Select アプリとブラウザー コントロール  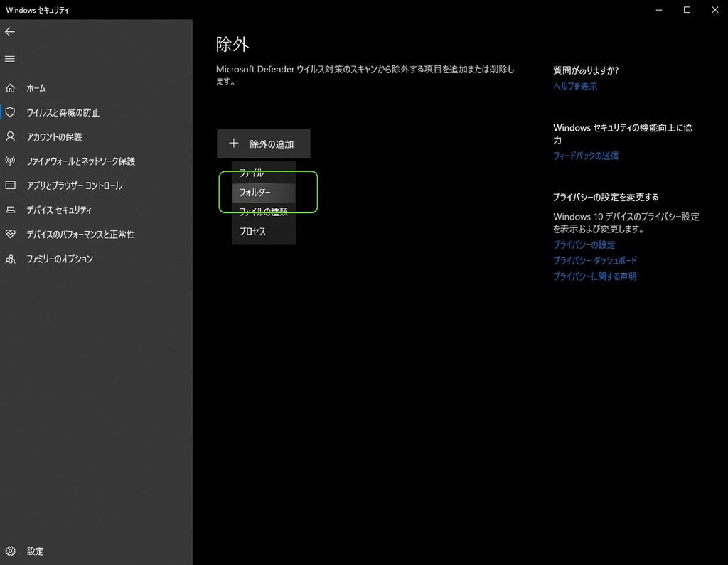(96, 185)
